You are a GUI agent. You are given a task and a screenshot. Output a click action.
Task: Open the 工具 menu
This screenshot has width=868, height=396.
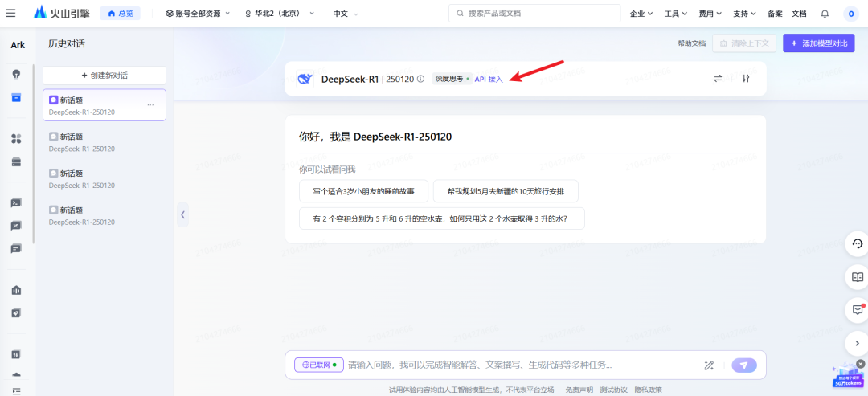(x=675, y=14)
